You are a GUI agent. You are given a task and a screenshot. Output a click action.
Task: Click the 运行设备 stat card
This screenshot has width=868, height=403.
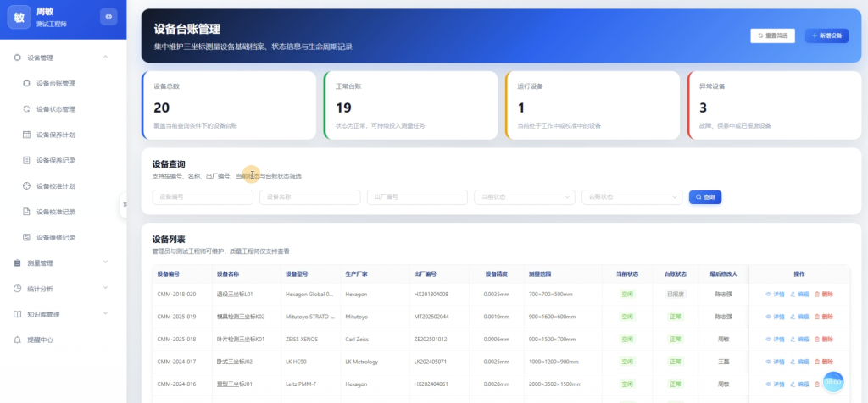[x=593, y=105]
